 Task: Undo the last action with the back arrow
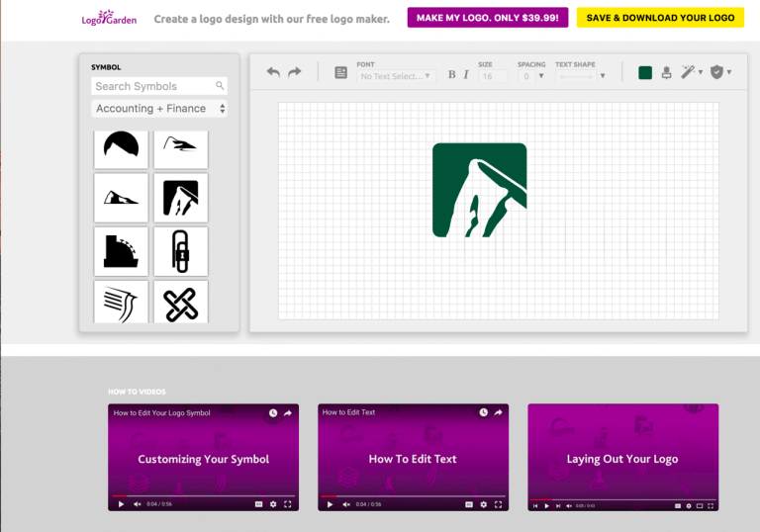[x=273, y=72]
